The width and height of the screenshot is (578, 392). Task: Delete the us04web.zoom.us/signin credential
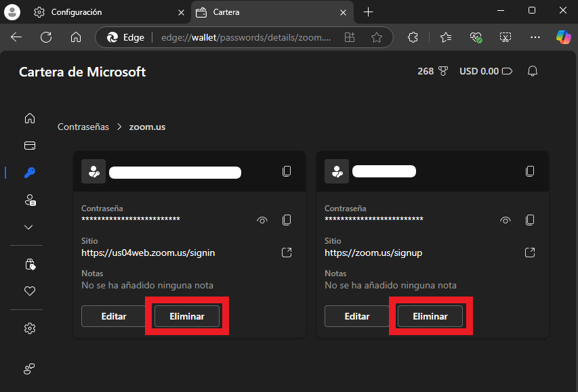[187, 316]
